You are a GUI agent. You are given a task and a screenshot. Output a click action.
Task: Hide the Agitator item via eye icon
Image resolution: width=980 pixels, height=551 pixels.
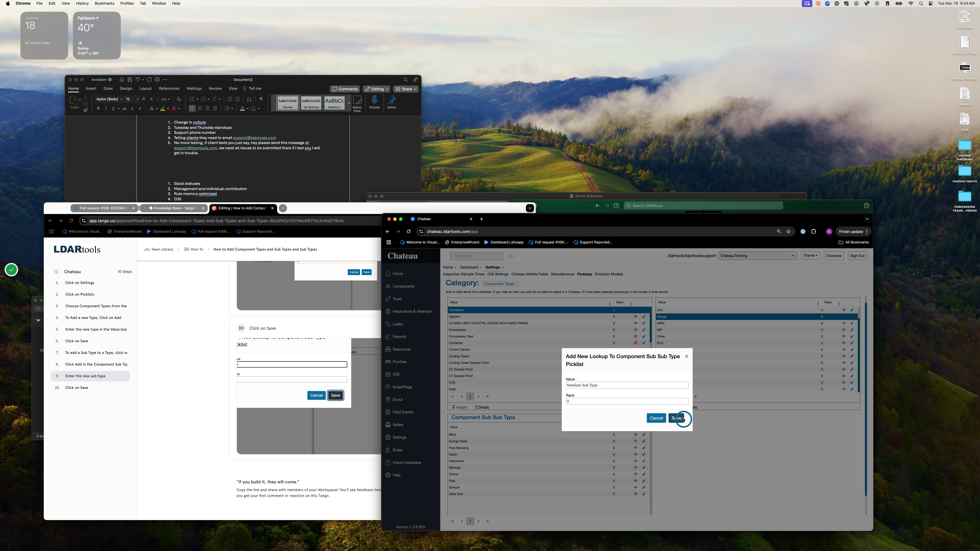point(635,317)
